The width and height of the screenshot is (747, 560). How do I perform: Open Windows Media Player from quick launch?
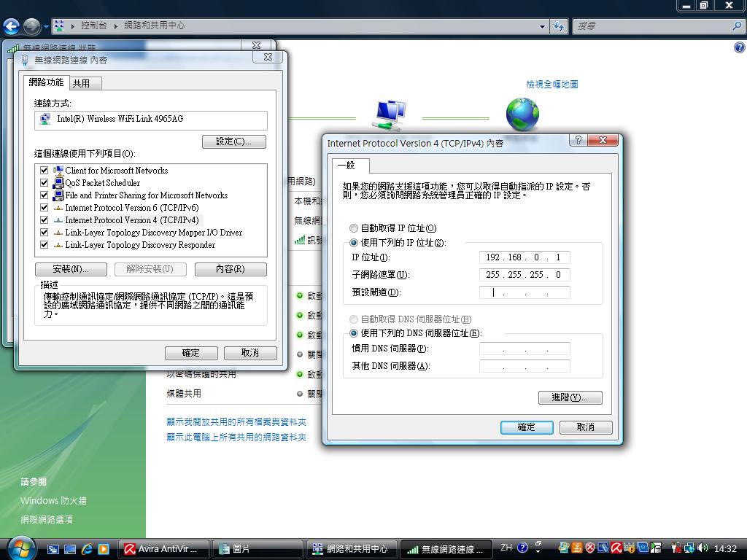[x=104, y=548]
